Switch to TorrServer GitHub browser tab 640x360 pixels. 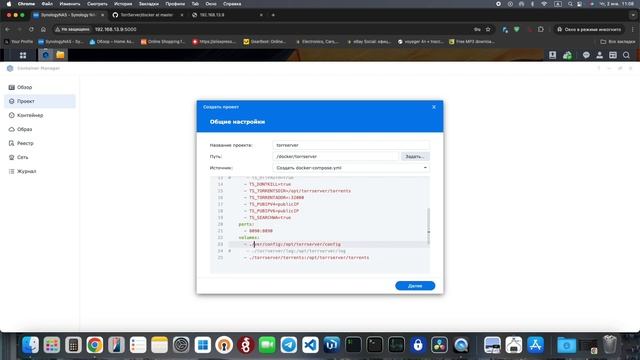(x=147, y=15)
